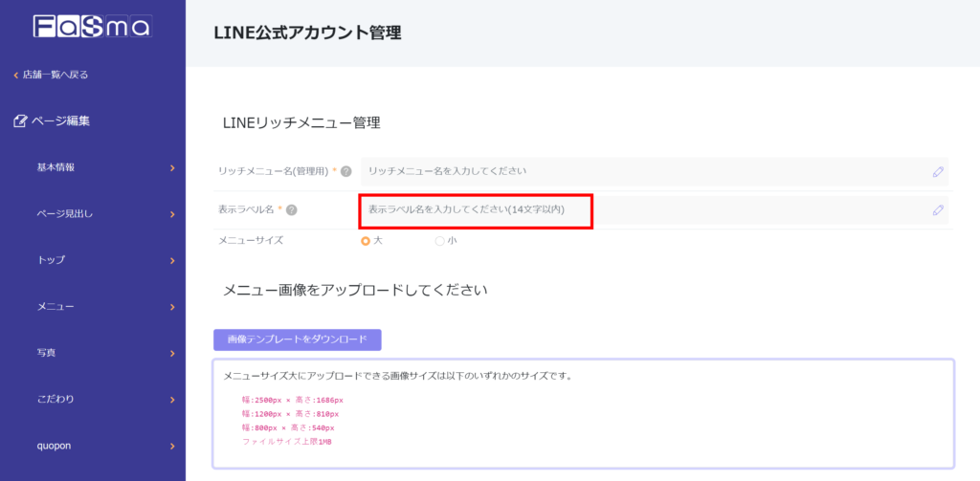The height and width of the screenshot is (481, 980).
Task: Click リッチメニュー名(管理用) label
Action: 273,171
